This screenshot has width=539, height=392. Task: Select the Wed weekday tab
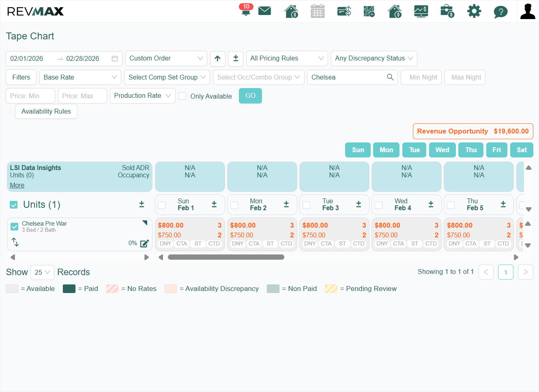coord(442,150)
